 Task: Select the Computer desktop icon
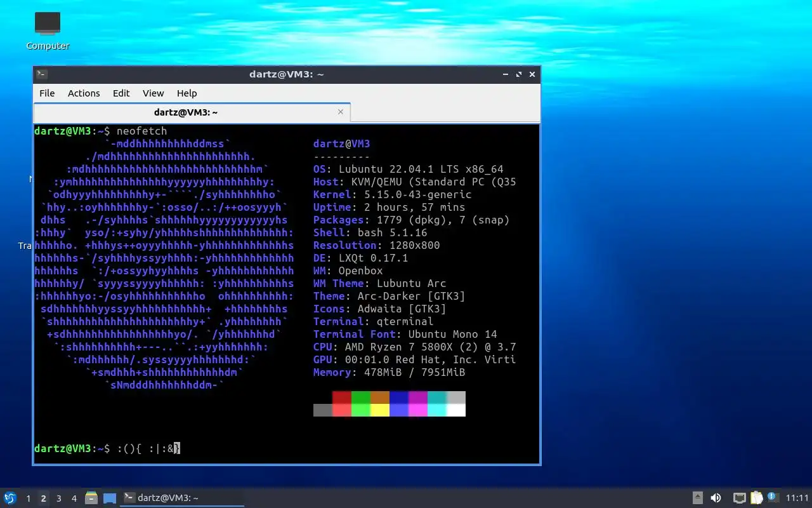48,31
